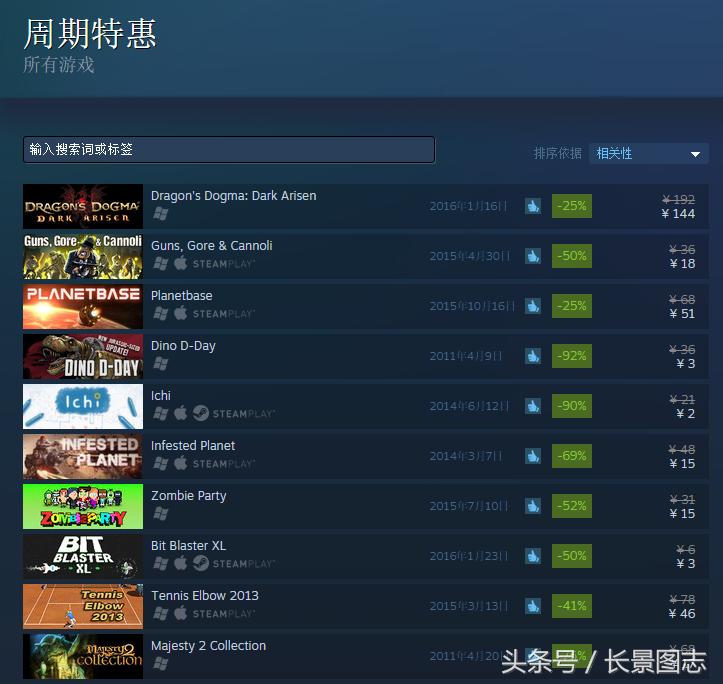Click the -92% discount badge for Dino D-Day

coord(572,356)
